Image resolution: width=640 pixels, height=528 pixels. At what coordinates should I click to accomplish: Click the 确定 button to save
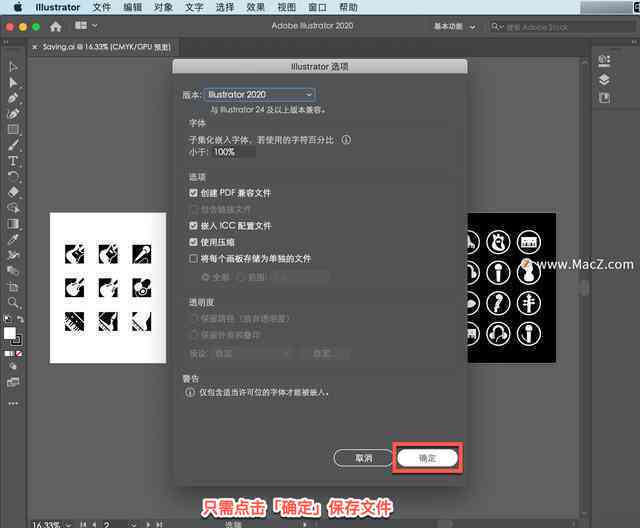click(427, 458)
